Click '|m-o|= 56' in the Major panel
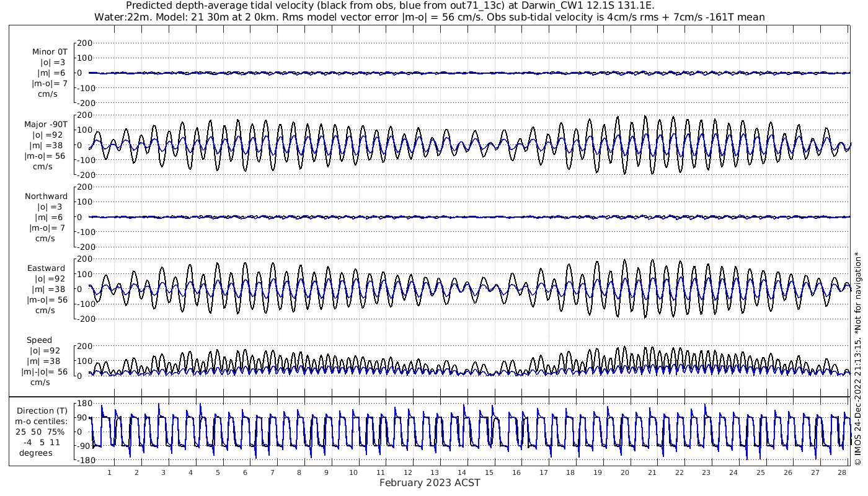Viewport: 868px width, 496px height. click(x=45, y=156)
